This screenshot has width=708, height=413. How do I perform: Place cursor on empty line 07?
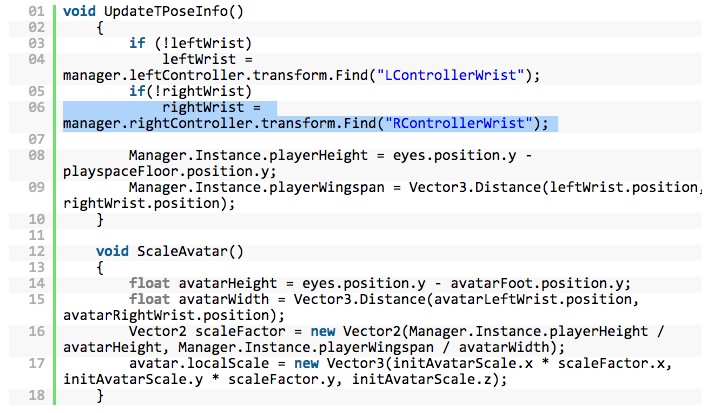tap(379, 139)
